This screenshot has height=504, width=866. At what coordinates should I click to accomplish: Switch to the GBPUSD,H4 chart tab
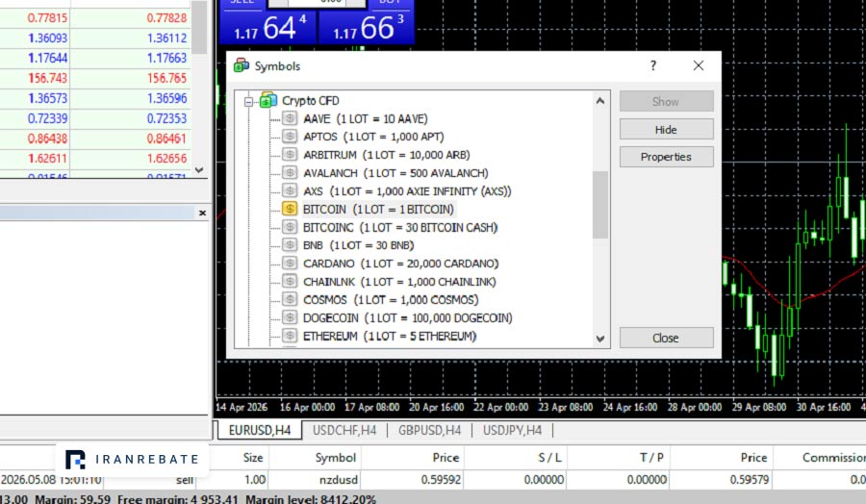429,431
